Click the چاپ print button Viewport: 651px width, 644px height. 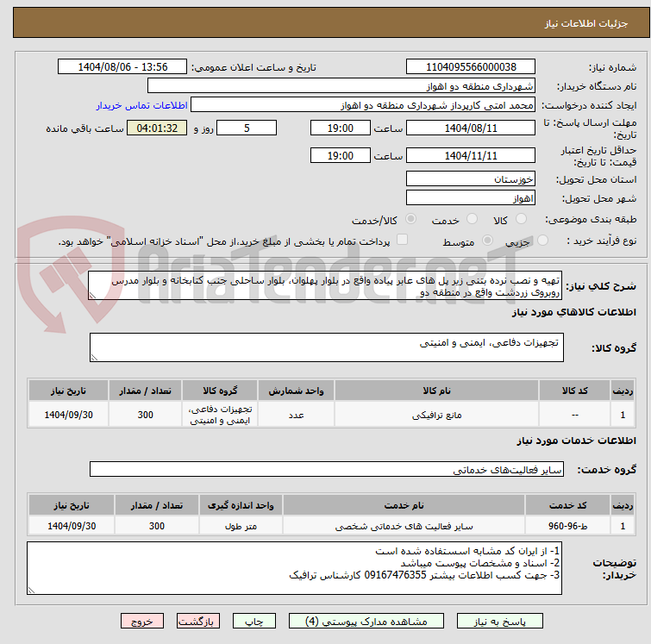[254, 622]
